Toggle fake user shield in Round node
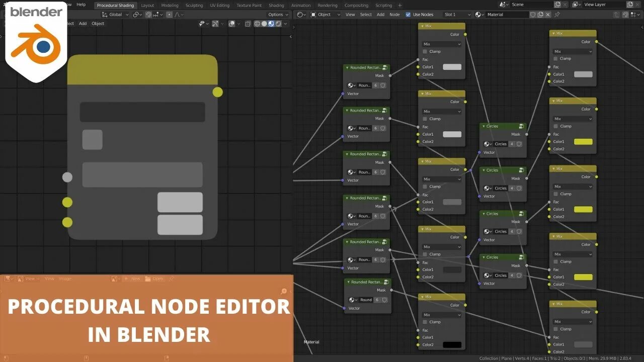644x362 pixels. pos(384,300)
